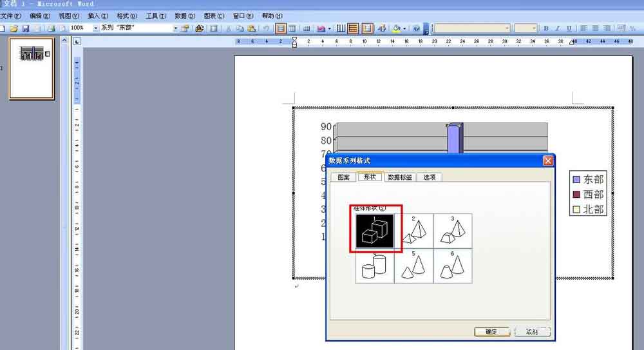Click the toolbar options handle after Help
Screen dimensions: 644x350
(x=426, y=29)
